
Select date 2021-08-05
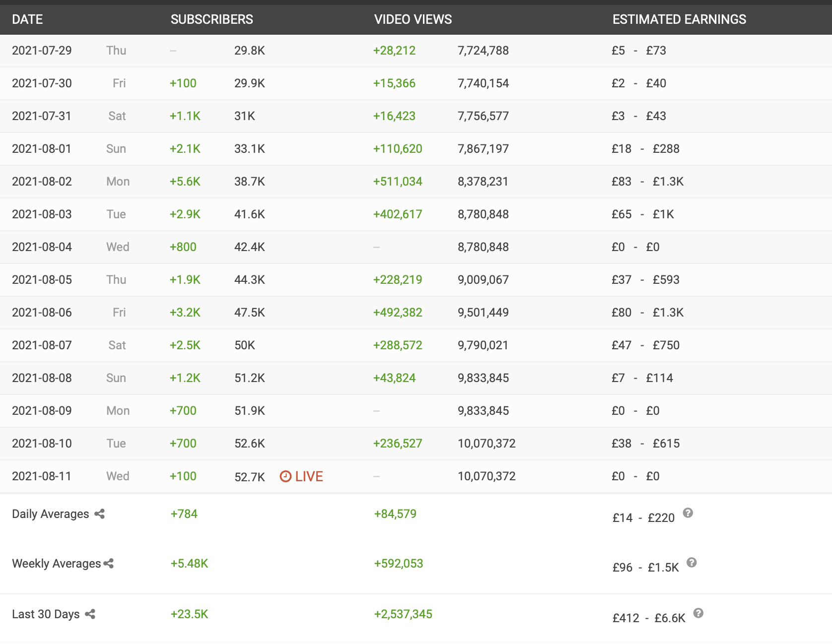42,280
